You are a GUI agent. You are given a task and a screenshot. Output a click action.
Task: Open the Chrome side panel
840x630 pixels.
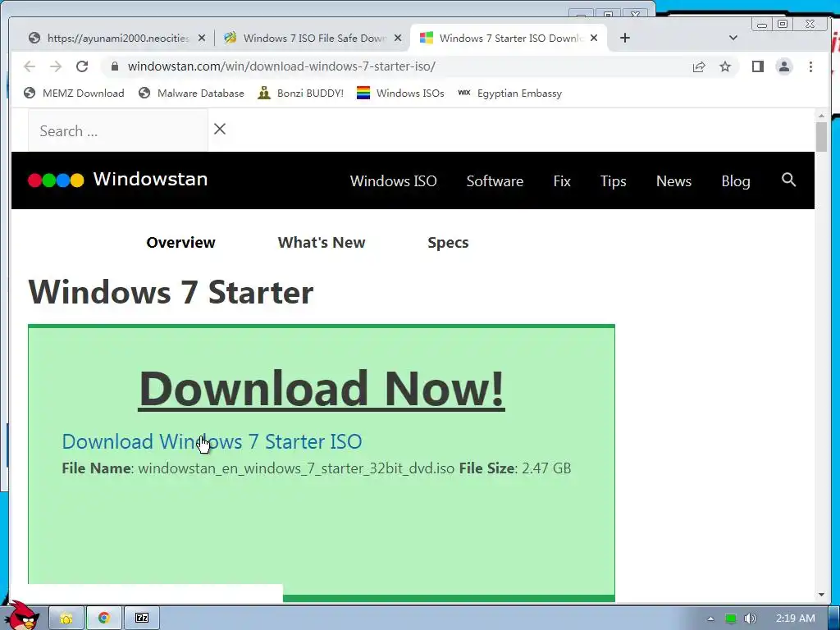tap(757, 66)
